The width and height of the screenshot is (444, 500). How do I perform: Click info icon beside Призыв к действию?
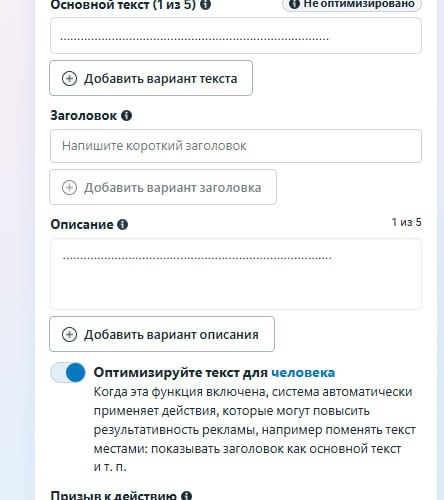point(186,496)
